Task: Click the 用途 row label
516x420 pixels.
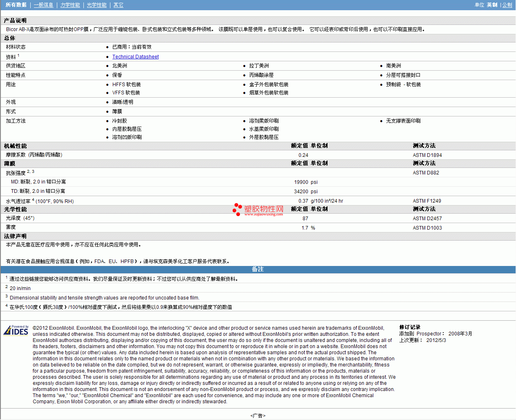Action: pyautogui.click(x=11, y=85)
